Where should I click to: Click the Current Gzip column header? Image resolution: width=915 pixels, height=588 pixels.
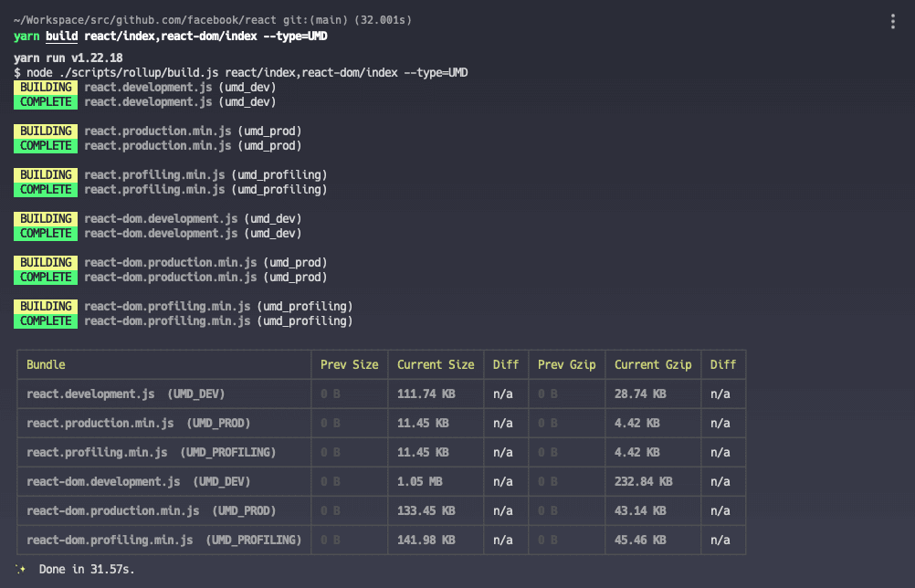click(653, 364)
